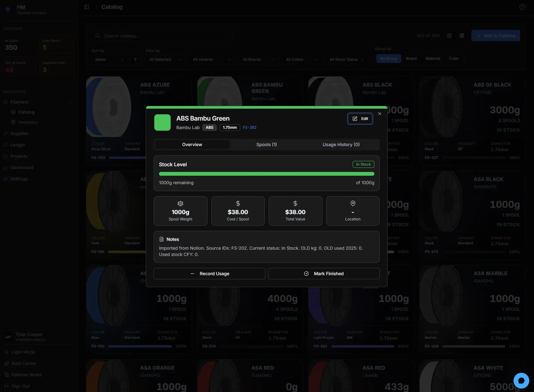Open the help icon in top bar
The width and height of the screenshot is (534, 392).
pyautogui.click(x=522, y=7)
